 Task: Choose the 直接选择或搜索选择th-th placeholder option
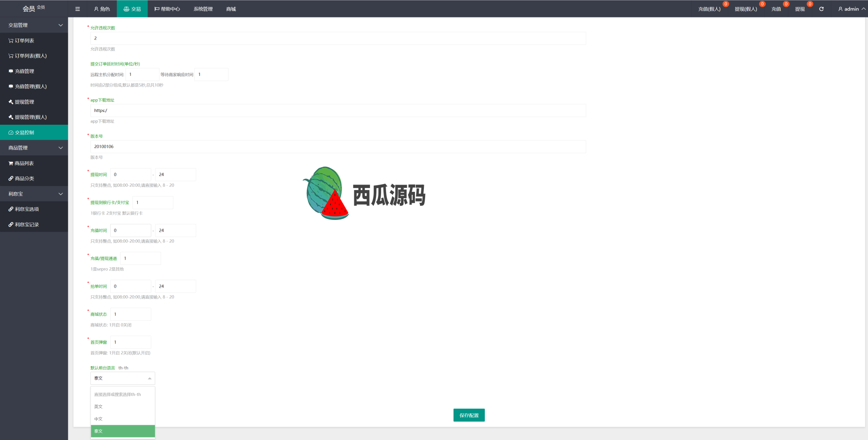123,394
